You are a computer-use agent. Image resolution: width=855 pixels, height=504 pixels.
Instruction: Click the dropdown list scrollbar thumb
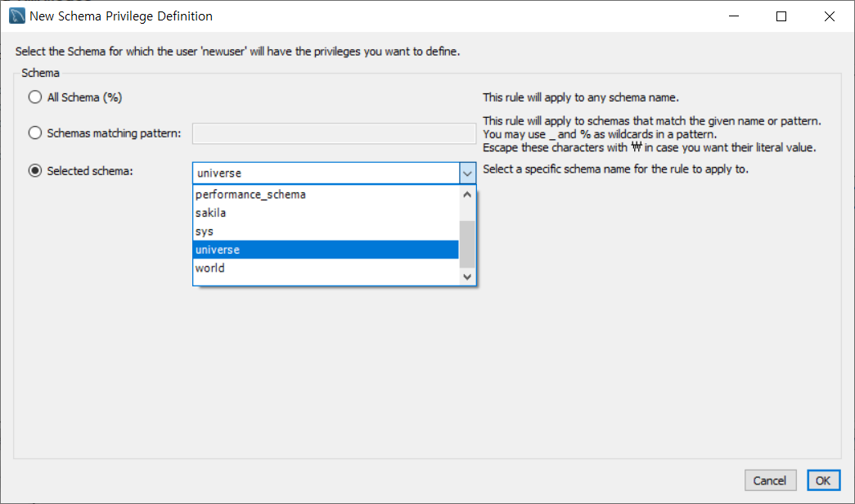467,245
